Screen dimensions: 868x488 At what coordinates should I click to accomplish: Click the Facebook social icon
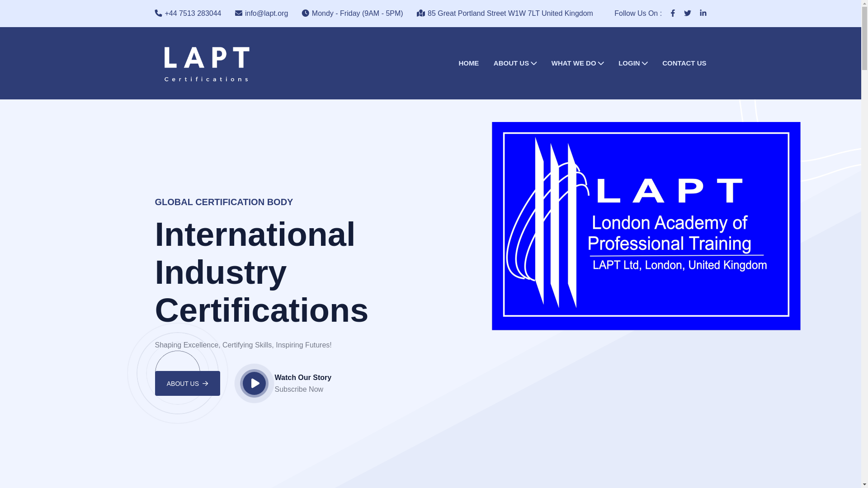click(x=673, y=13)
